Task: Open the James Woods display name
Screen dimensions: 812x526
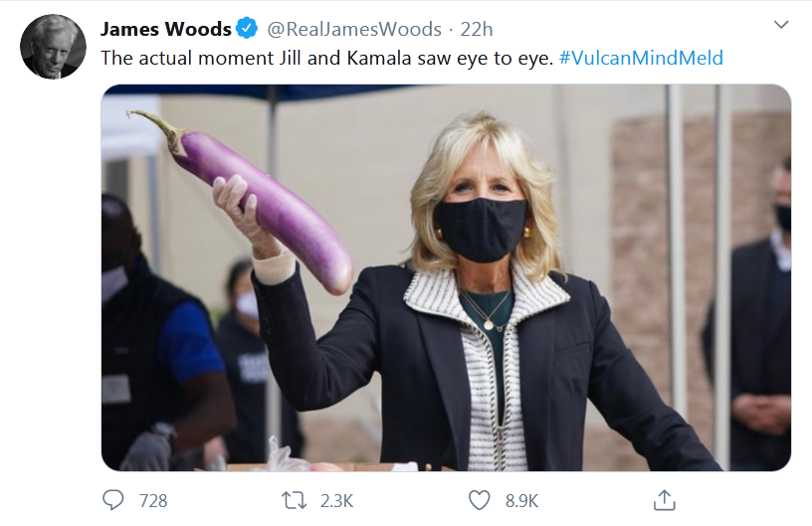Action: (x=166, y=29)
